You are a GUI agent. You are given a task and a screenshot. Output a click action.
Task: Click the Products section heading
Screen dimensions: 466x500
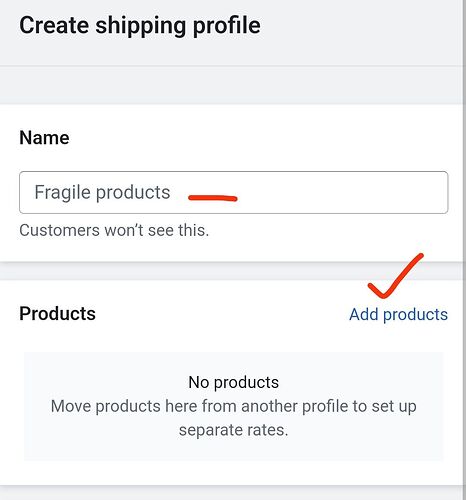coord(57,314)
